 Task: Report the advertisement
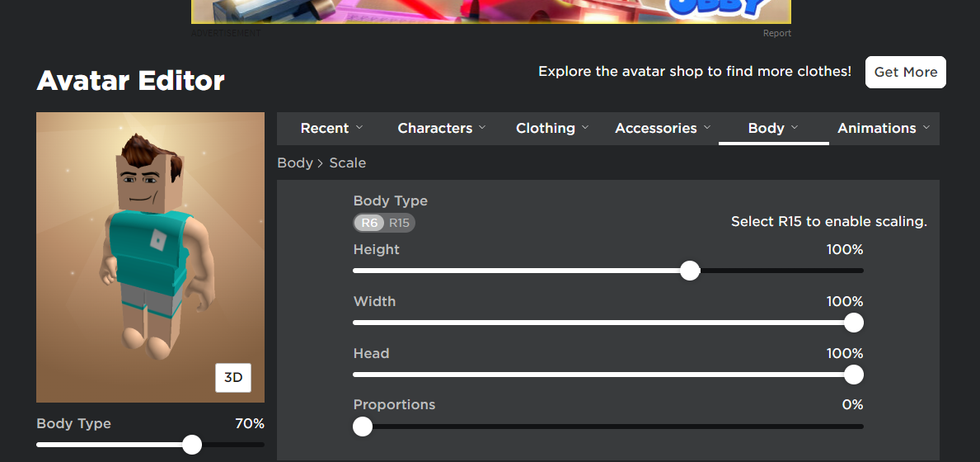click(777, 33)
